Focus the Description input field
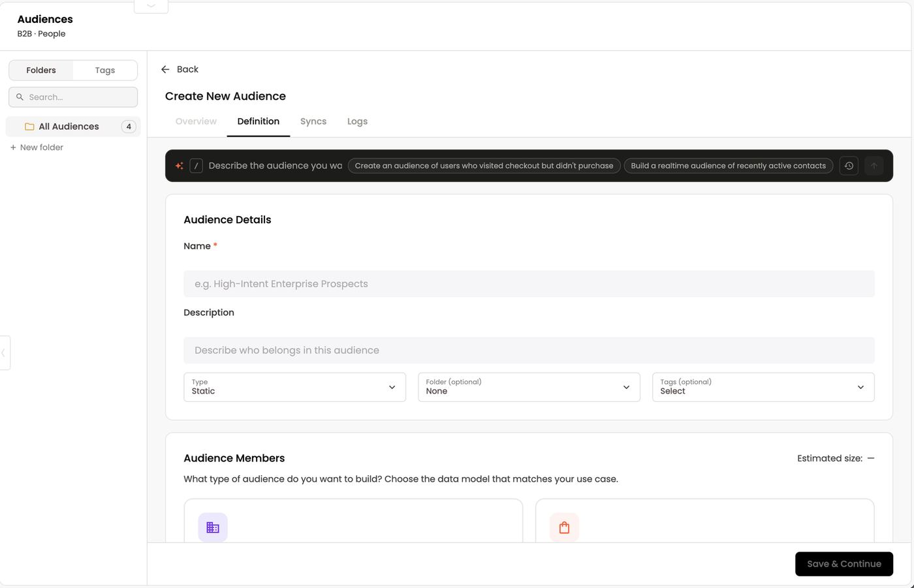 tap(529, 350)
